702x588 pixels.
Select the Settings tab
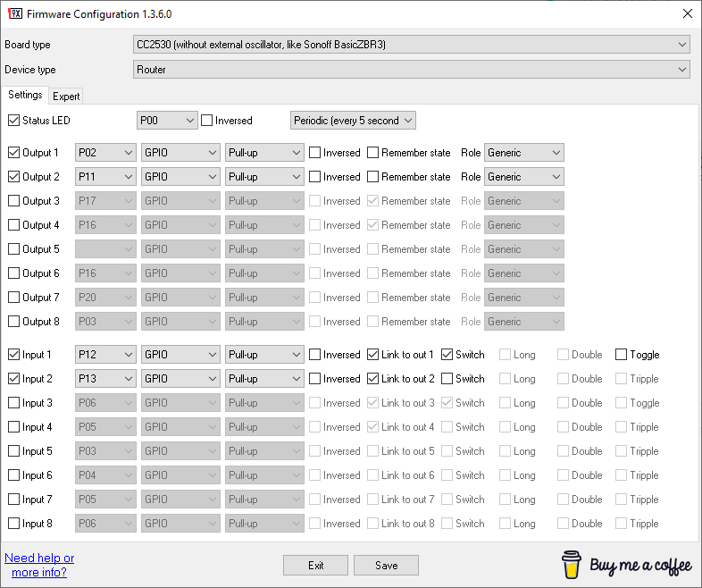(25, 95)
